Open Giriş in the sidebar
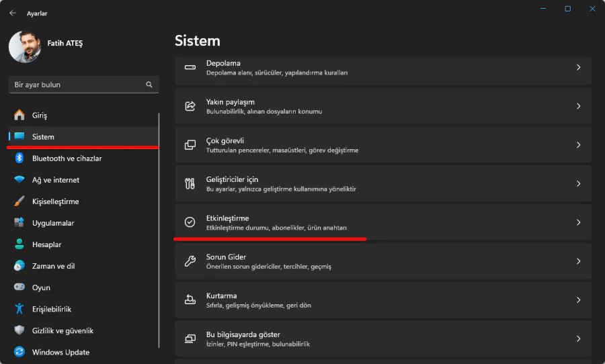605x364 pixels. [x=83, y=116]
